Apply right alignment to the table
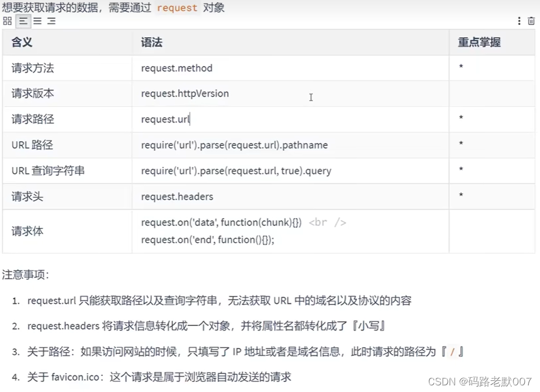 tap(51, 21)
